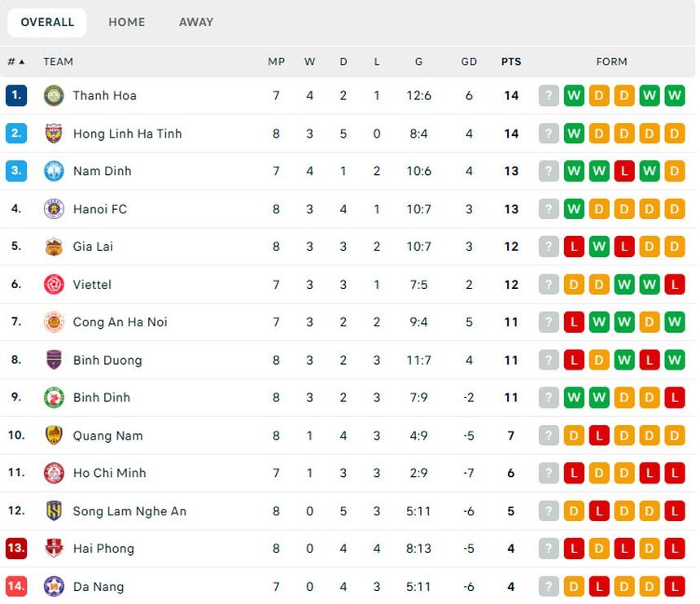This screenshot has width=700, height=604.
Task: Switch to the HOME tab
Action: 126,22
